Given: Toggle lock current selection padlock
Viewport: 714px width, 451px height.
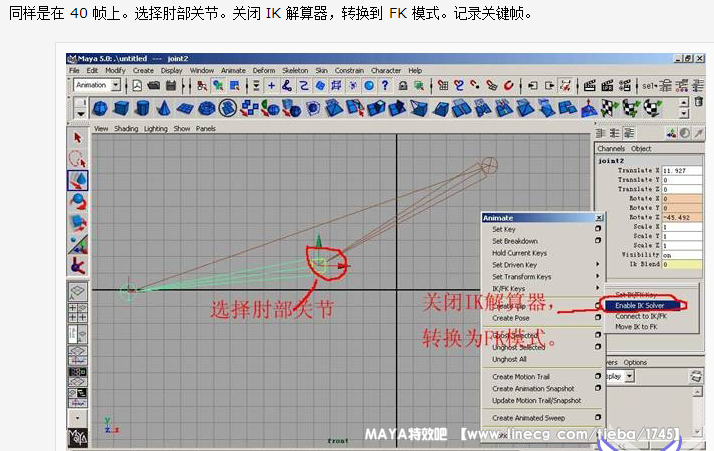Looking at the screenshot, I should [x=403, y=86].
